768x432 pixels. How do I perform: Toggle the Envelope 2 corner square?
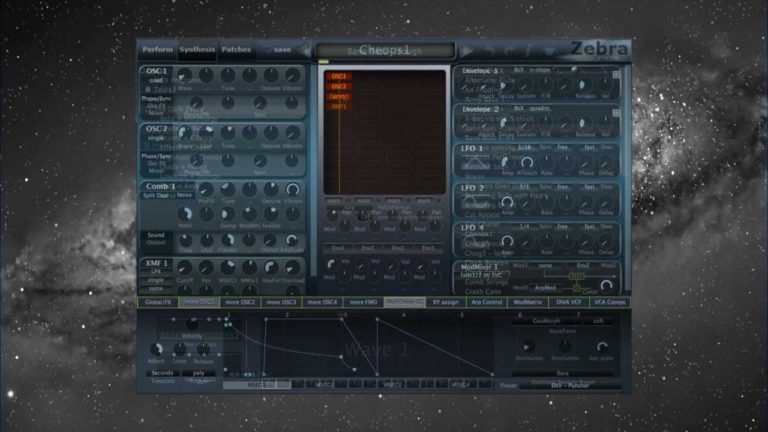(616, 113)
